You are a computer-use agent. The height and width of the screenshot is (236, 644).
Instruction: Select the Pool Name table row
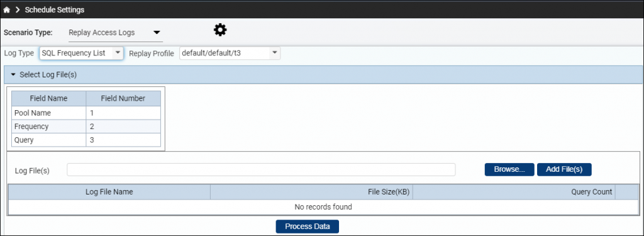coord(86,113)
